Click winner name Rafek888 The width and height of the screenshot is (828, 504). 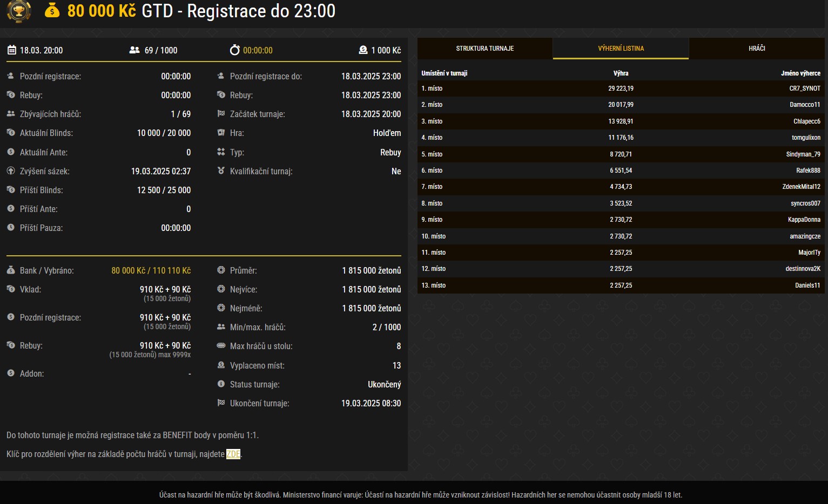pos(808,171)
